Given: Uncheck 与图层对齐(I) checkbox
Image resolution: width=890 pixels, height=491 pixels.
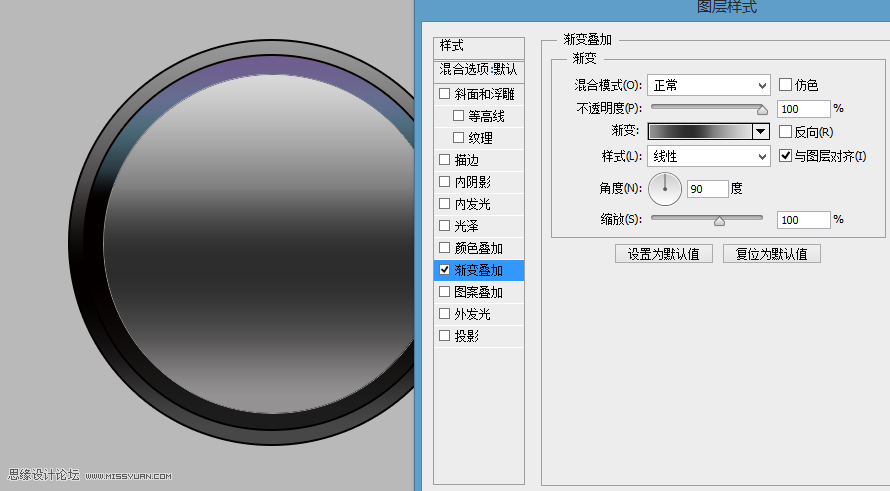Looking at the screenshot, I should (786, 156).
